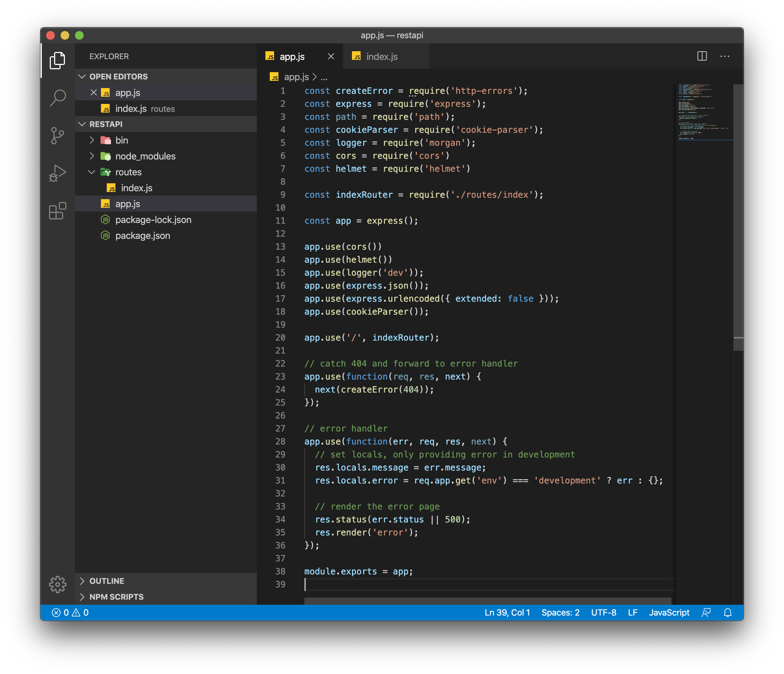784x674 pixels.
Task: Click the Split Editor Right icon
Action: click(x=702, y=56)
